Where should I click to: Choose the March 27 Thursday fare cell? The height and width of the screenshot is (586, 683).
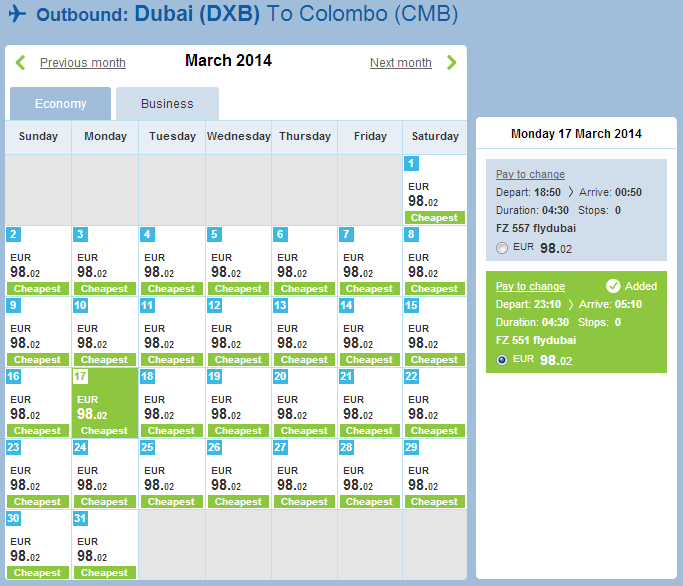click(x=304, y=474)
